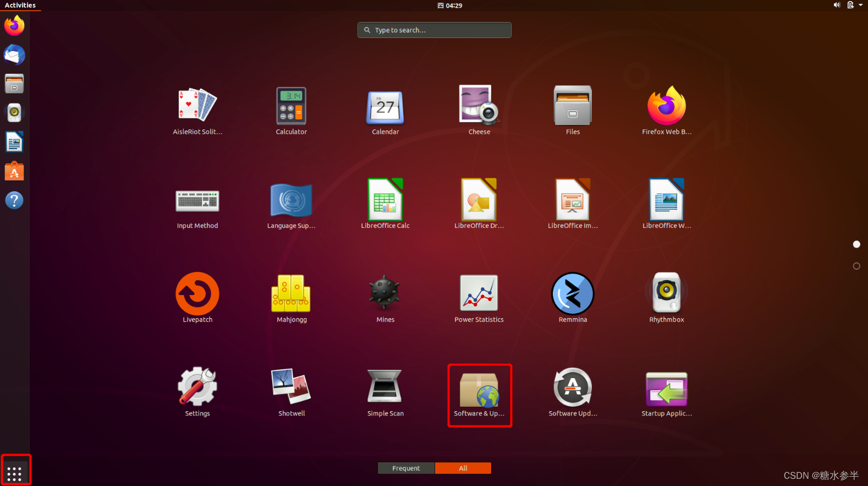Screen dimensions: 868x486
Task: Launch Rhythmbox from the dock
Action: pos(14,113)
